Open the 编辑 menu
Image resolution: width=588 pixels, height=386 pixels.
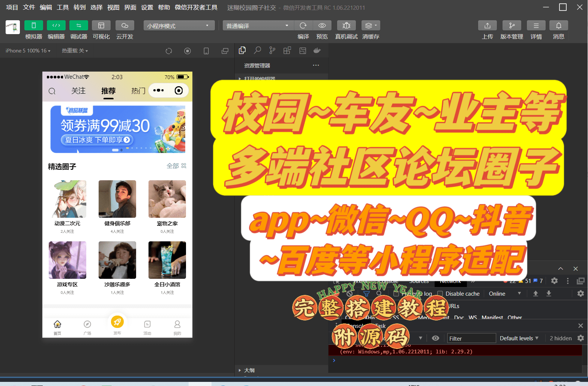tap(46, 7)
